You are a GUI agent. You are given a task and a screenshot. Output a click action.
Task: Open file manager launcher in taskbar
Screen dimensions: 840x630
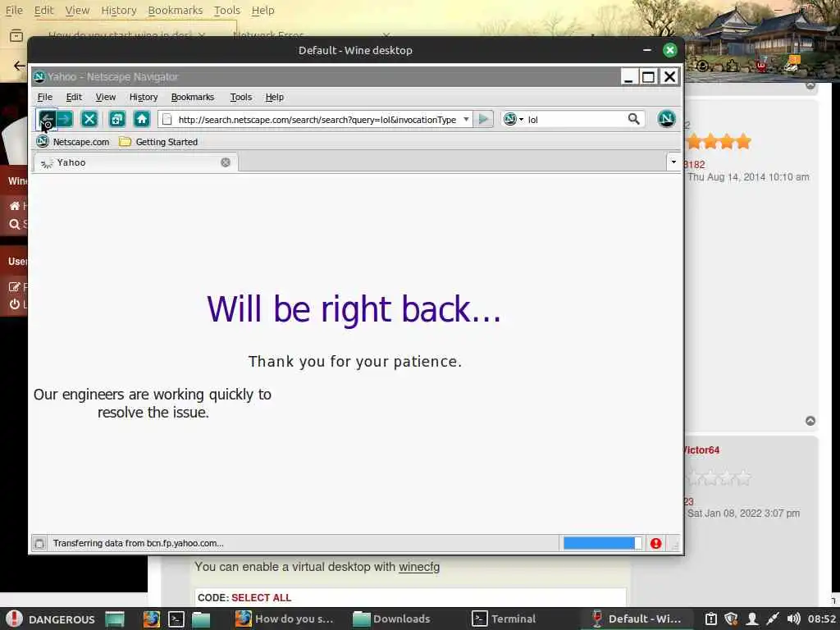click(201, 619)
